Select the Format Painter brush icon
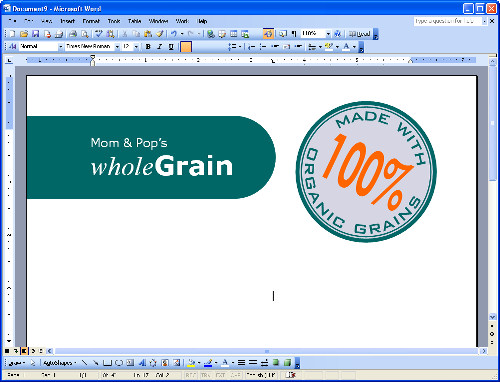Screen dimensions: 500x382 tap(160, 34)
